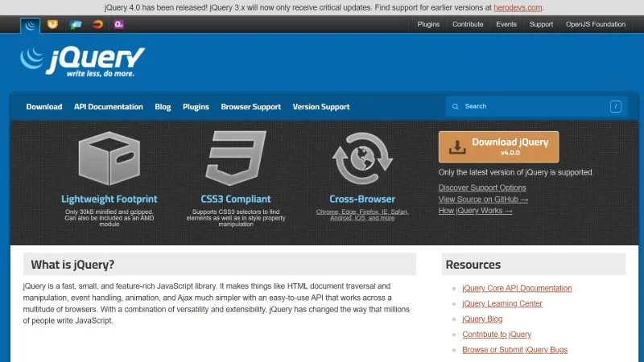Open the jQuery Mobile project icon
The image size is (644, 362).
click(x=75, y=25)
